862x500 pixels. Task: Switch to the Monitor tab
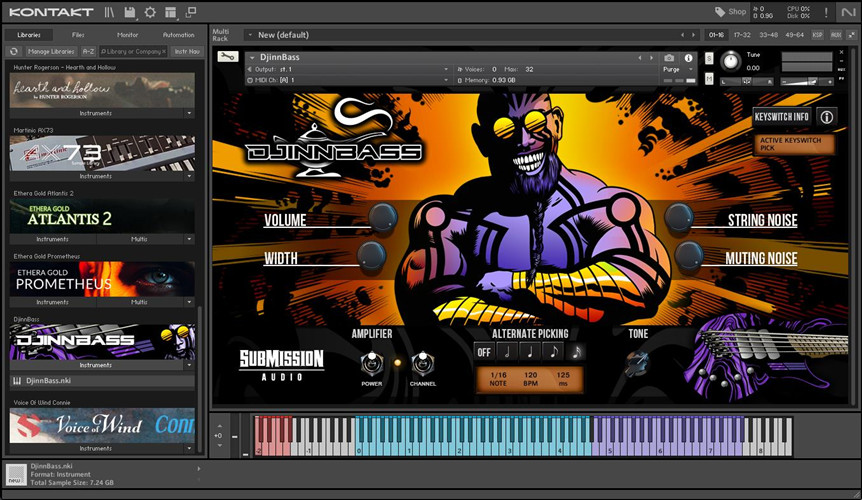pos(128,35)
